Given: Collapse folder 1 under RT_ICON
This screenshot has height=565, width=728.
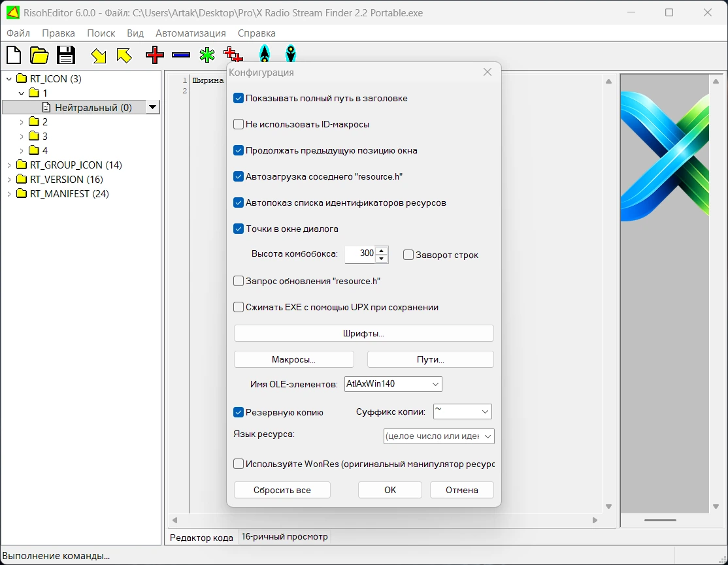Looking at the screenshot, I should [21, 93].
